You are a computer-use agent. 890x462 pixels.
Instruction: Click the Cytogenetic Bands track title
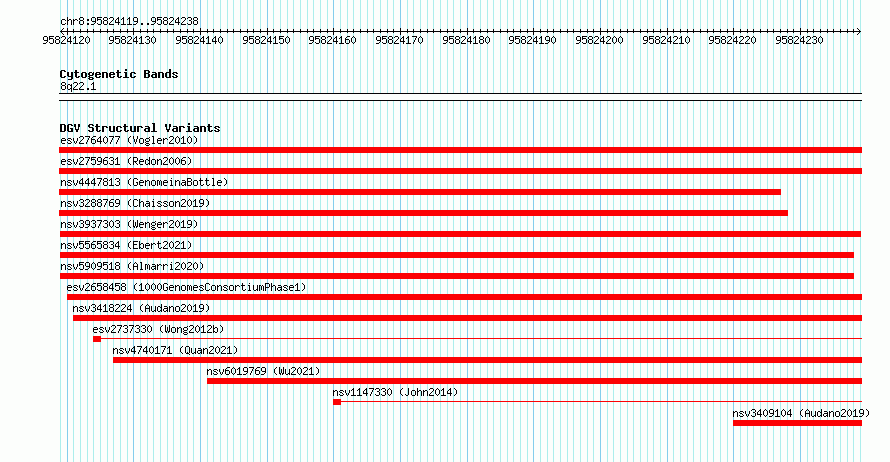coord(119,74)
